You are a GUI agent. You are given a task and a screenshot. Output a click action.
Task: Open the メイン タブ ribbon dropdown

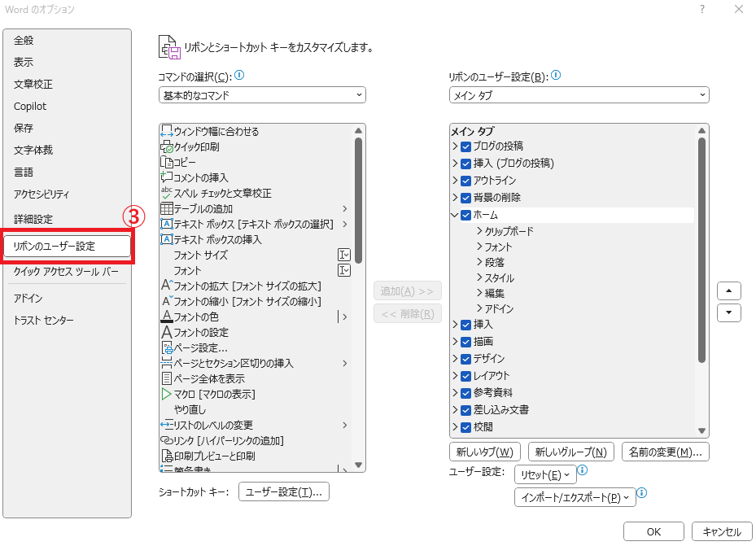pos(579,95)
